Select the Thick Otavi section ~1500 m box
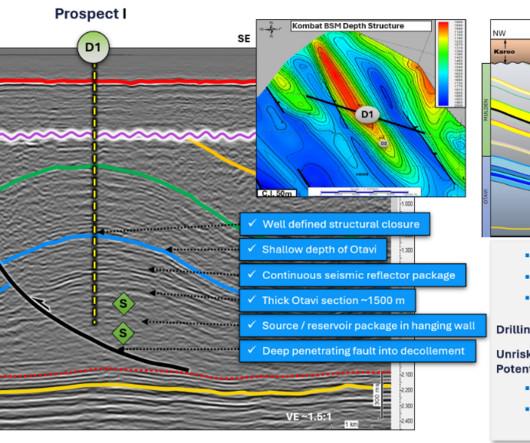The image size is (530, 443). pos(328,300)
